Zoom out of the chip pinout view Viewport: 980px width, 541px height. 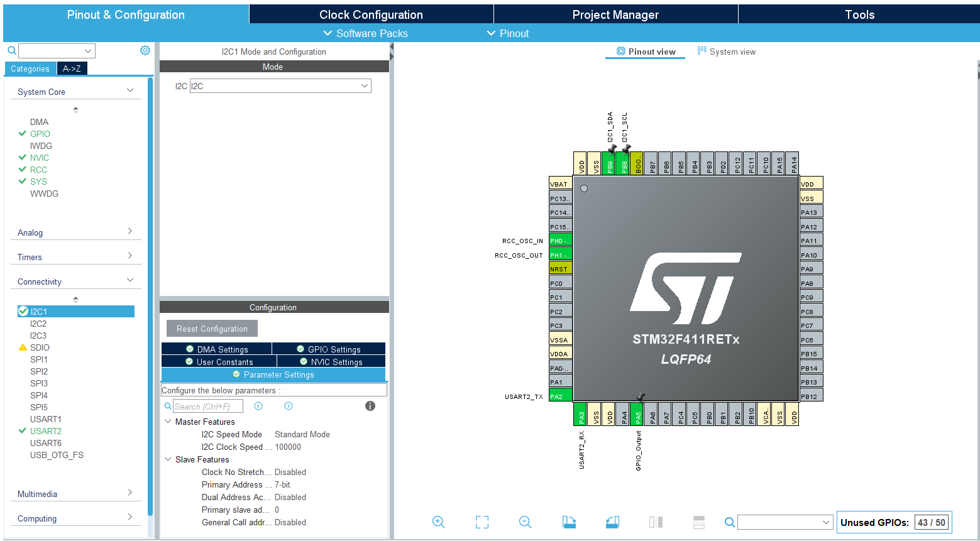pos(526,522)
